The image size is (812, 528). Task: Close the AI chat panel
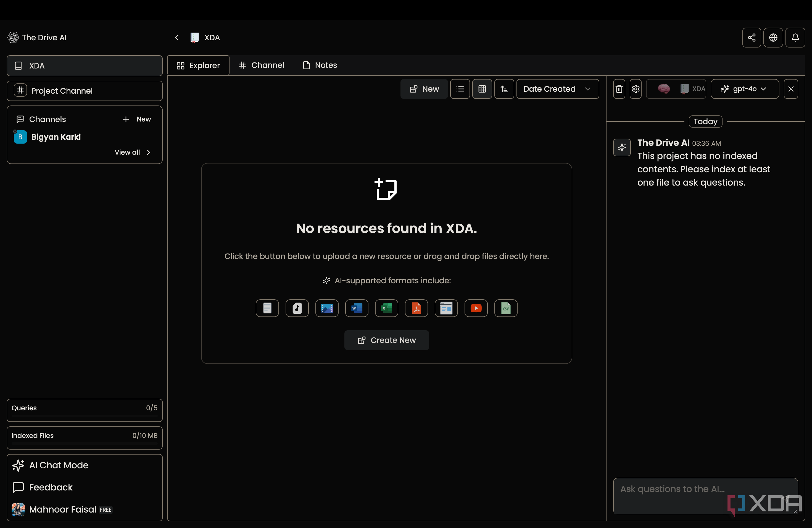coord(791,89)
